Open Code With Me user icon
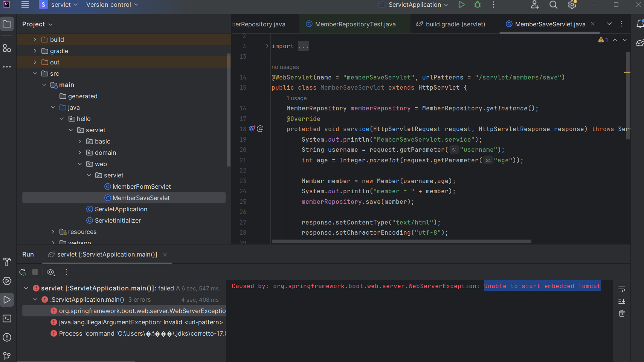 click(535, 5)
